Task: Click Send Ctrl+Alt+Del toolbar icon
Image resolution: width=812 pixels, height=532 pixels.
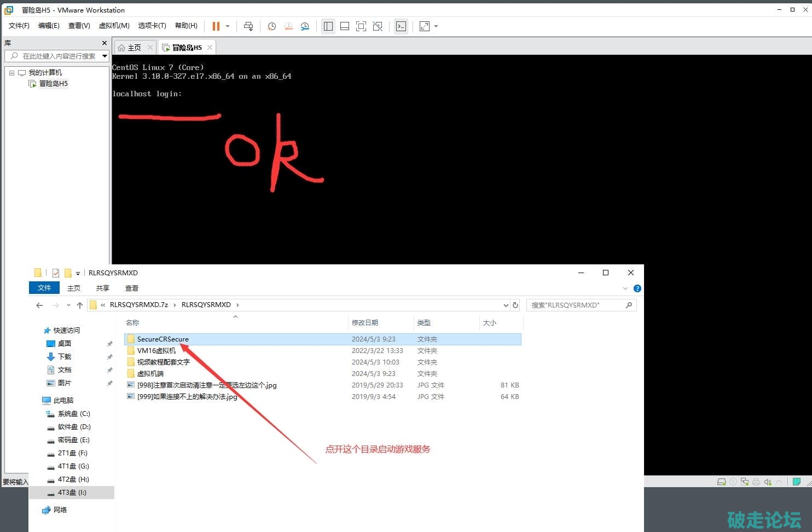Action: pos(248,26)
